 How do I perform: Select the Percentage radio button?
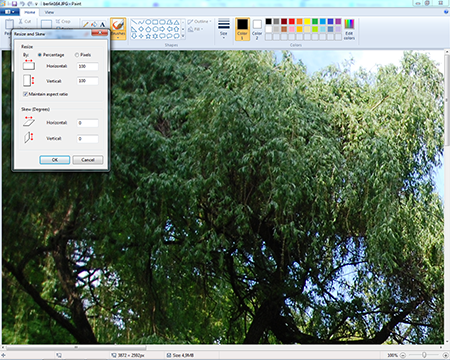coord(40,55)
